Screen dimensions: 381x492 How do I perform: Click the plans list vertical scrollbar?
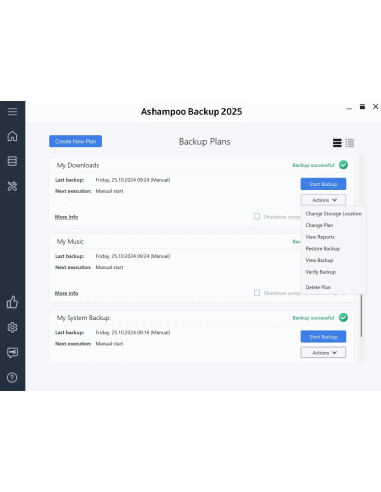click(x=361, y=315)
